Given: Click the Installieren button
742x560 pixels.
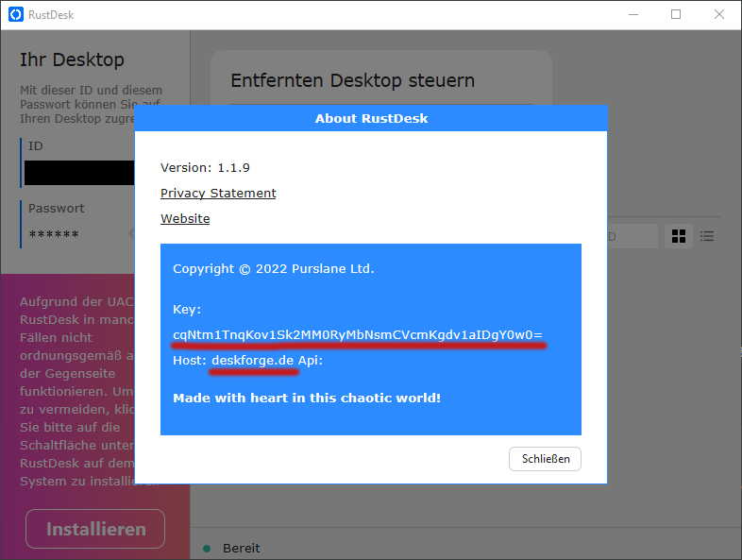Looking at the screenshot, I should (95, 529).
